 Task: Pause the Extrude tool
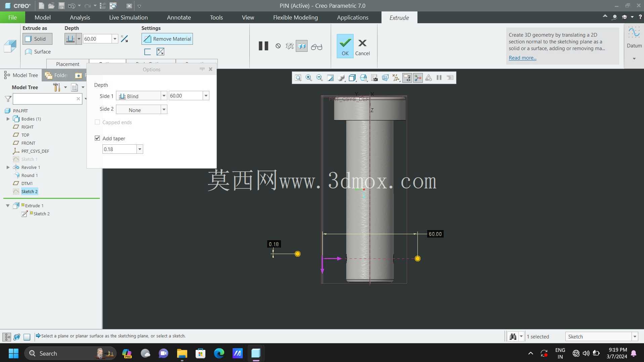pyautogui.click(x=264, y=46)
